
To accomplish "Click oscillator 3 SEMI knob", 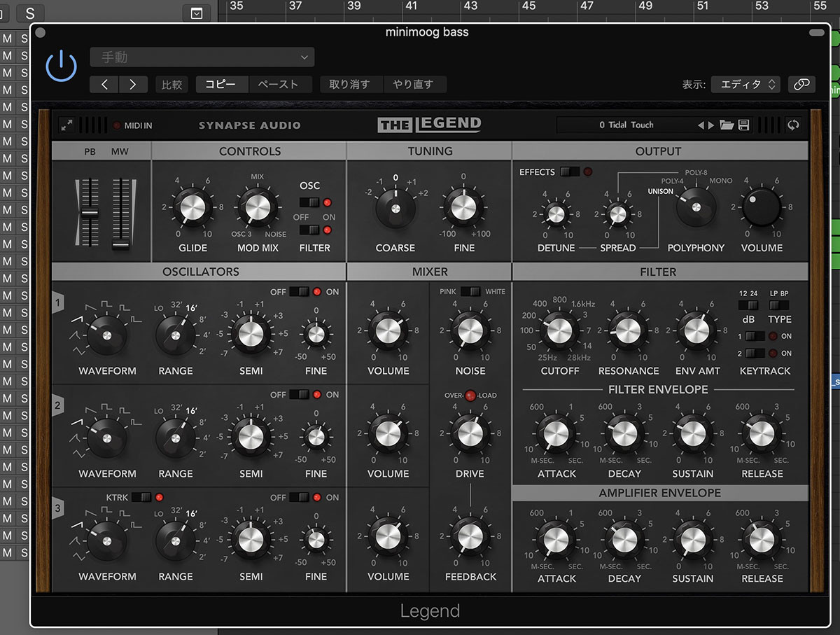I will pos(251,538).
